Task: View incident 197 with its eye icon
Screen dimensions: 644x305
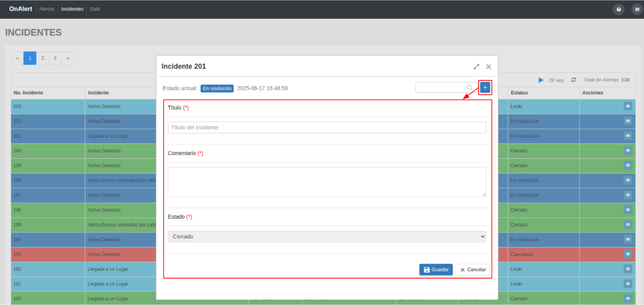Action: (x=628, y=195)
